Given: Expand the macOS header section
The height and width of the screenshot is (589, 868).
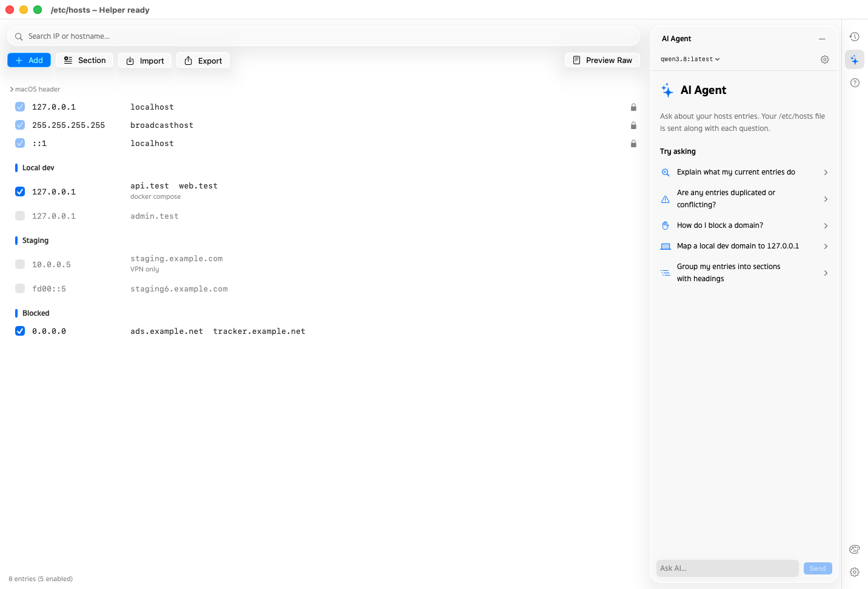Looking at the screenshot, I should (35, 89).
